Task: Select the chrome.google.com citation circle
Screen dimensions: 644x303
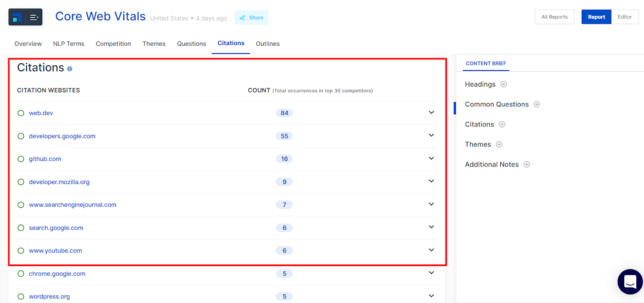Action: click(21, 274)
